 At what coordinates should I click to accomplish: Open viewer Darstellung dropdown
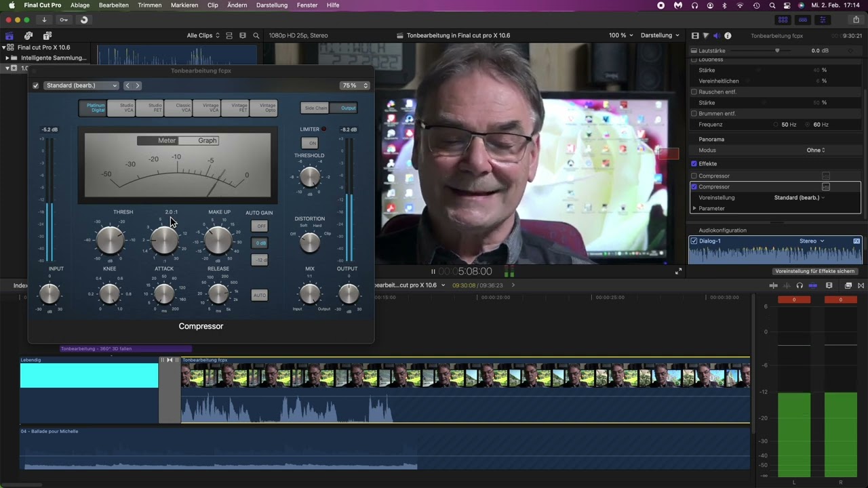[x=659, y=35]
